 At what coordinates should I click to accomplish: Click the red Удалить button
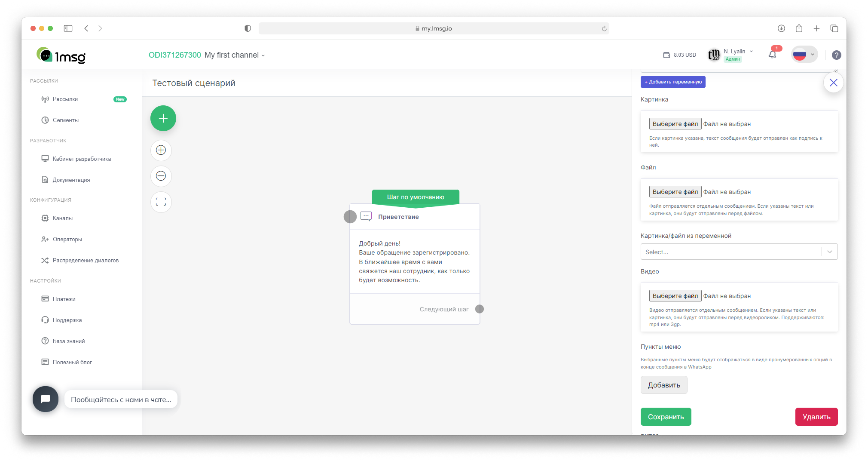816,417
